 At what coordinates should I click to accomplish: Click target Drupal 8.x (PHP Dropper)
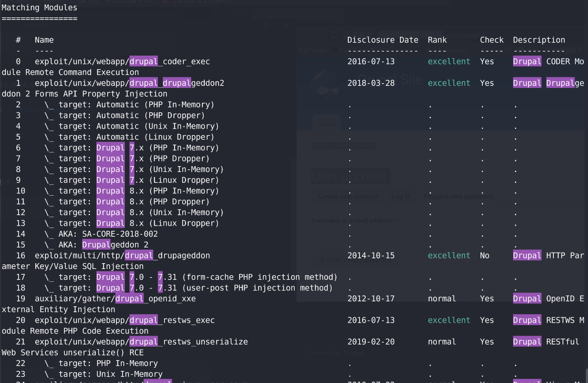(127, 202)
